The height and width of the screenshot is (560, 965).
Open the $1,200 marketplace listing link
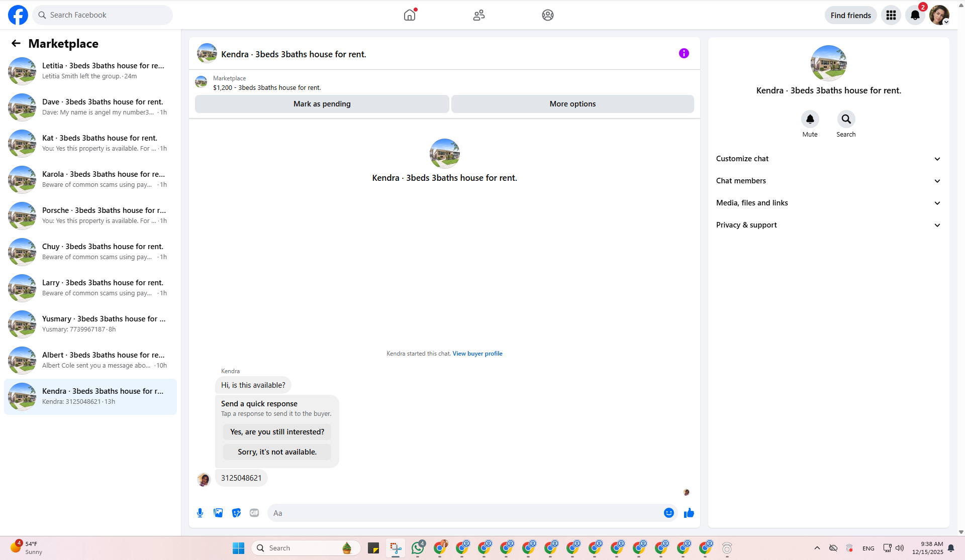[x=267, y=87]
